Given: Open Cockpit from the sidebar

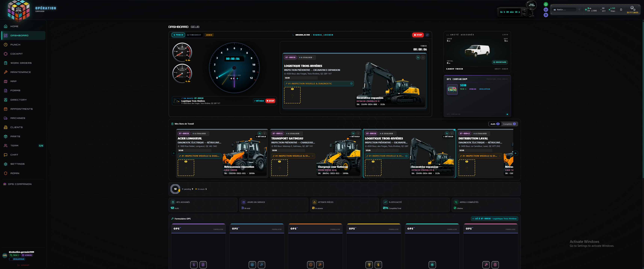Looking at the screenshot, I should (23, 54).
